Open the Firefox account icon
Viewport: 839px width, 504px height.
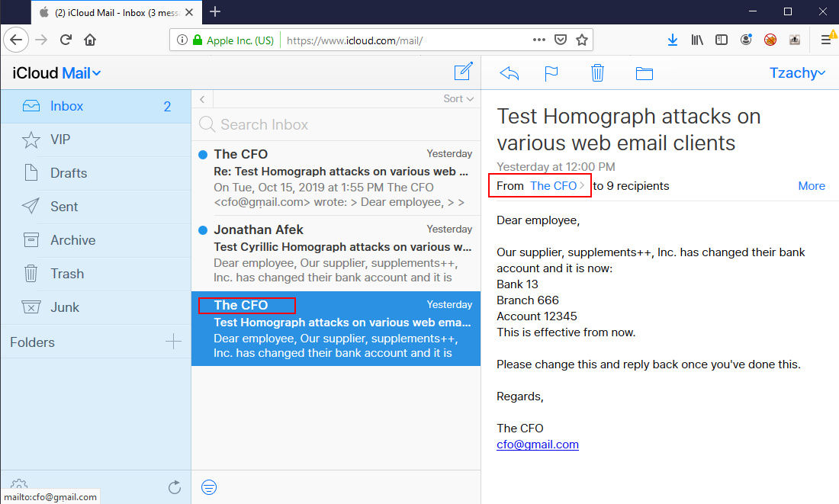746,40
